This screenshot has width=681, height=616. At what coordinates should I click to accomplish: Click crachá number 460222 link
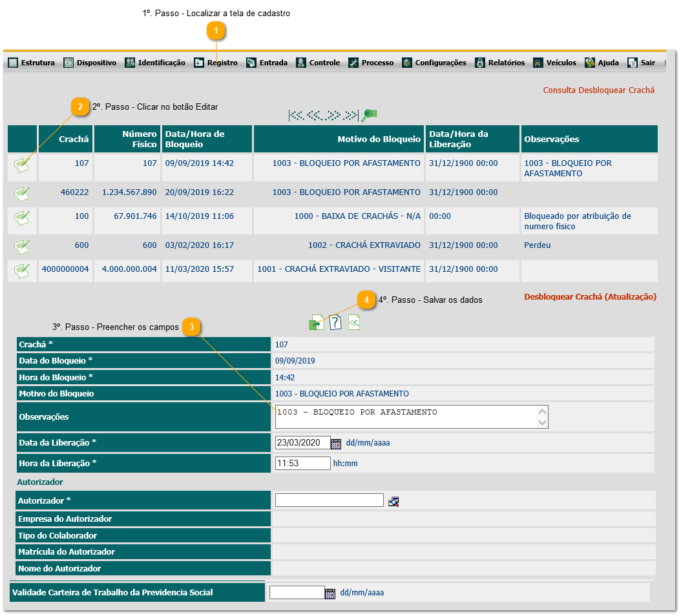click(x=74, y=192)
